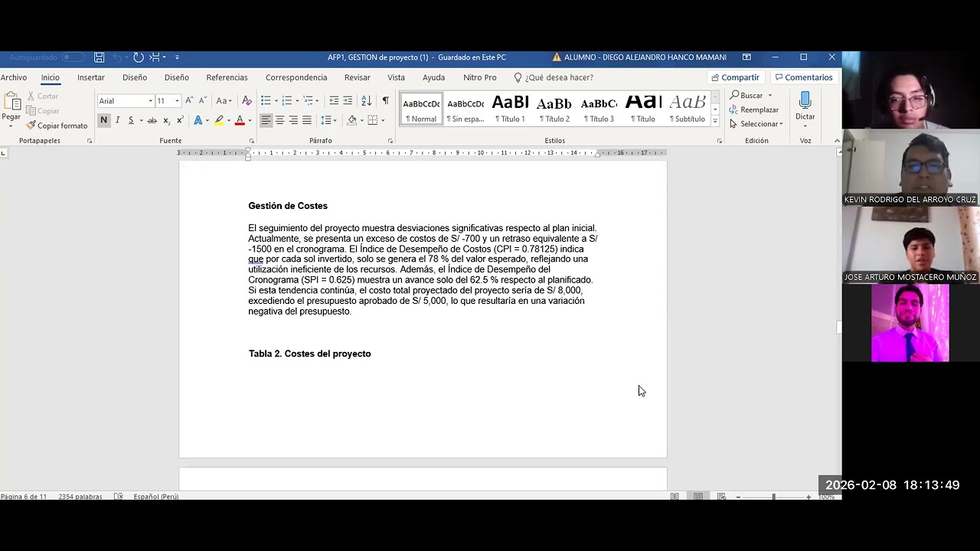Toggle superscript formatting
Image resolution: width=980 pixels, height=551 pixels.
click(180, 120)
